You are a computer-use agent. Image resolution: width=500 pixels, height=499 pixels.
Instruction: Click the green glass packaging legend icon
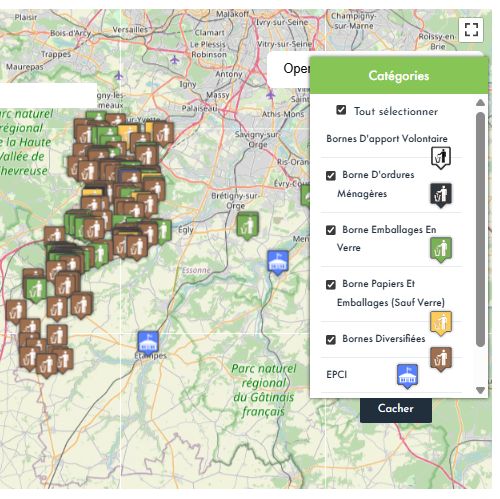[x=441, y=250]
